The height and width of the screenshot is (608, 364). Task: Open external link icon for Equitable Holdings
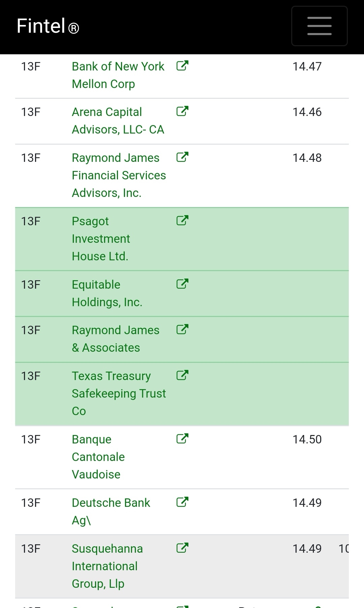[x=182, y=284]
